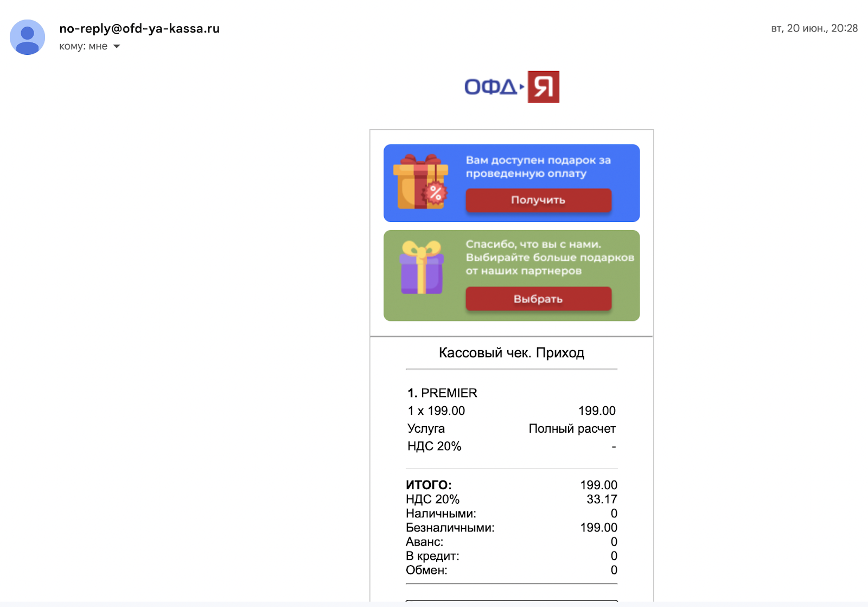Click the sender avatar icon
The height and width of the screenshot is (607, 868).
27,37
